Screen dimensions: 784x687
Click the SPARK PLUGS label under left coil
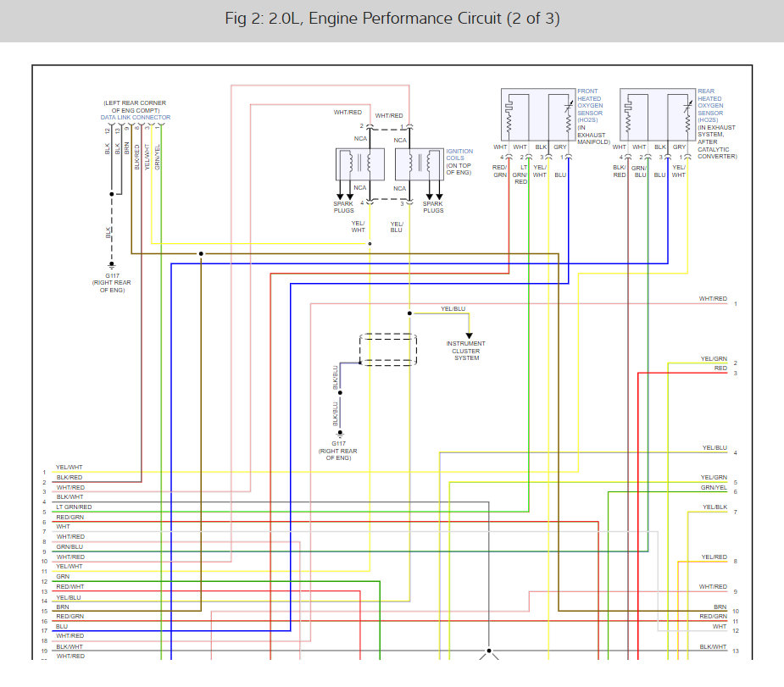(x=343, y=208)
